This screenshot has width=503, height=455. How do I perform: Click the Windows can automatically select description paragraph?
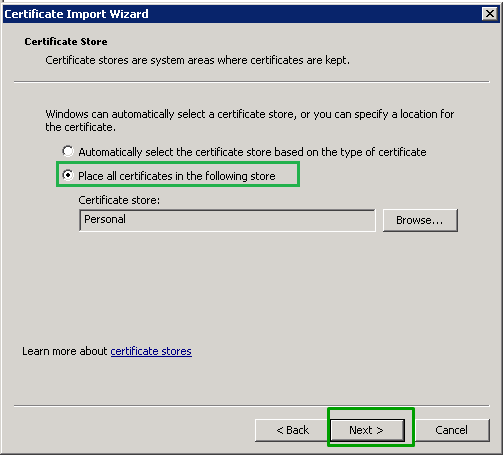coord(250,120)
